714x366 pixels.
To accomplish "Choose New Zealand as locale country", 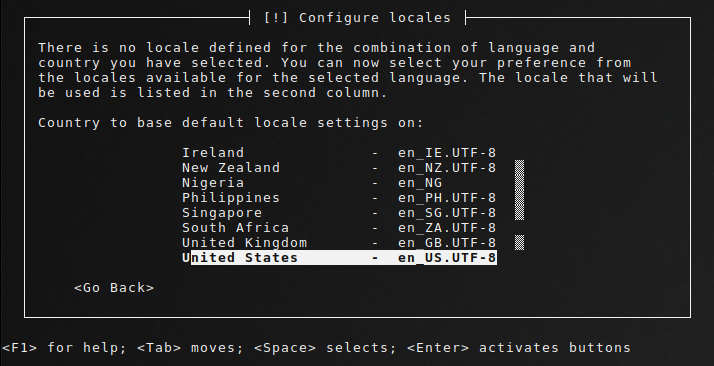I will [339, 168].
